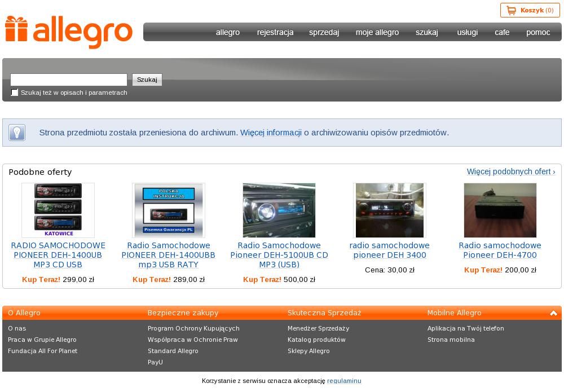
Task: Open the 'allegro' navigation menu item
Action: [228, 32]
